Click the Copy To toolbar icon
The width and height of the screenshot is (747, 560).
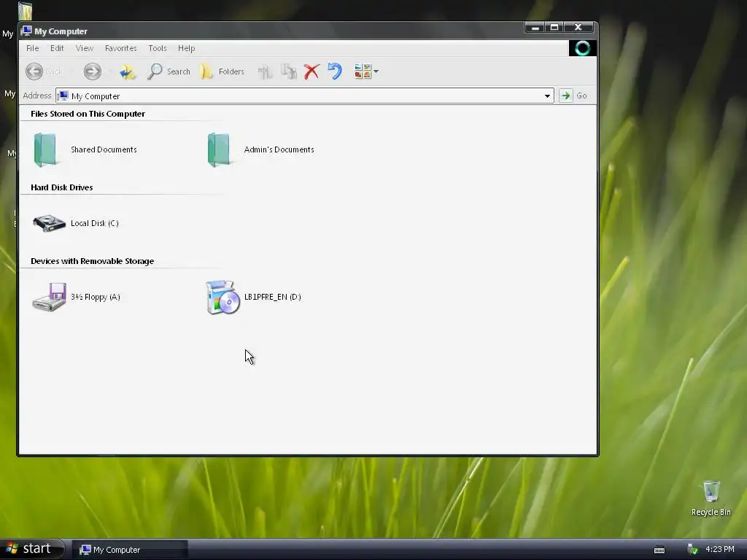[x=289, y=71]
